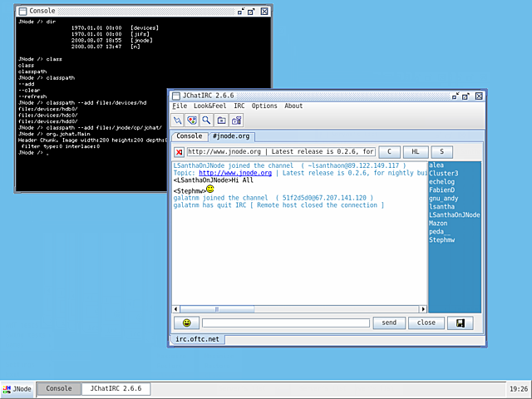This screenshot has width=532, height=399.
Task: Open the IRC menu
Action: (239, 106)
